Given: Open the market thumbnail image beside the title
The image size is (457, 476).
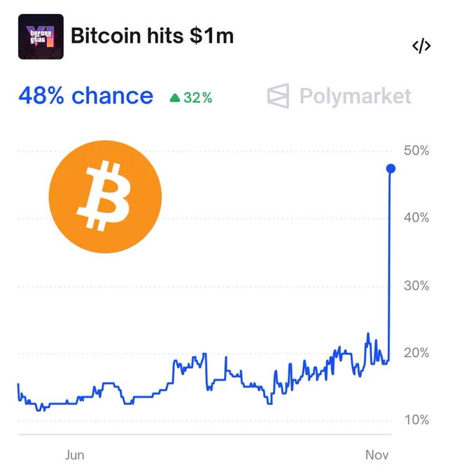Looking at the screenshot, I should pyautogui.click(x=40, y=36).
